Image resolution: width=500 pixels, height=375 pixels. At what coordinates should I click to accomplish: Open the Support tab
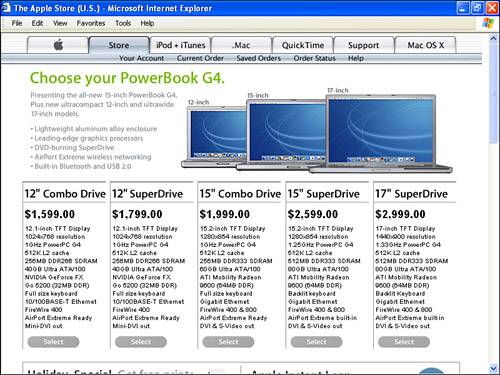[363, 45]
